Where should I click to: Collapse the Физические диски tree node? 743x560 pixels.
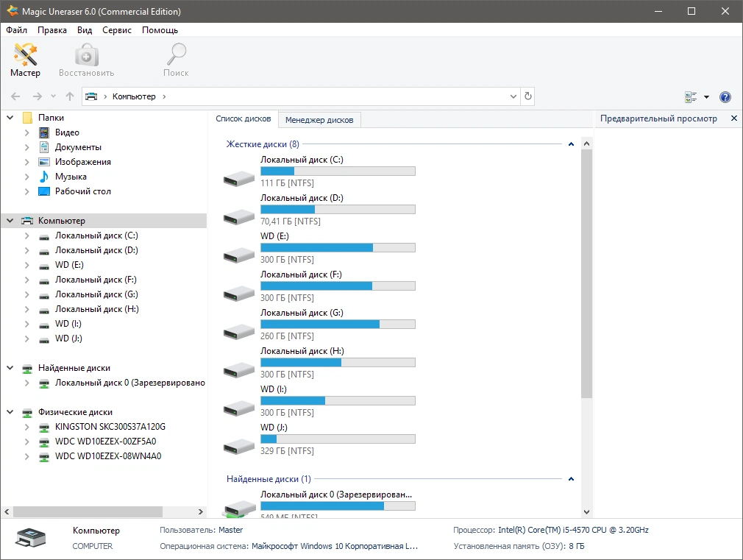point(10,412)
